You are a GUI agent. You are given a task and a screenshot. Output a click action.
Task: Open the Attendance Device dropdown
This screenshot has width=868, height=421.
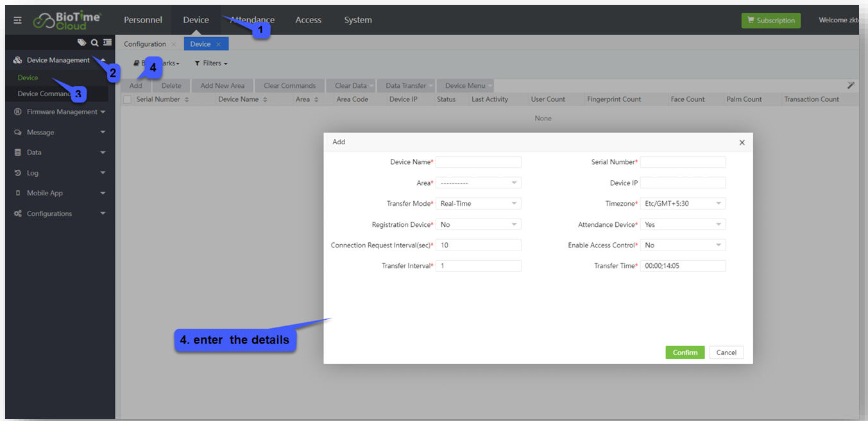pyautogui.click(x=683, y=225)
